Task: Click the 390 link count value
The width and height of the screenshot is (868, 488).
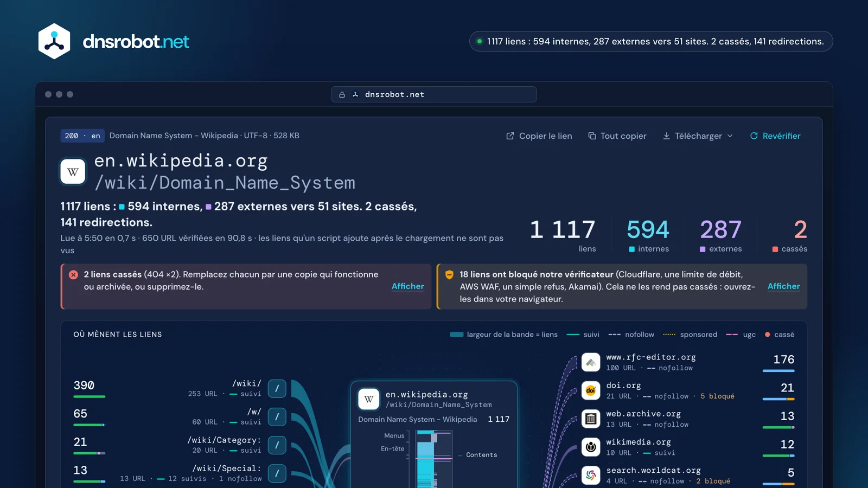Action: pos(84,386)
